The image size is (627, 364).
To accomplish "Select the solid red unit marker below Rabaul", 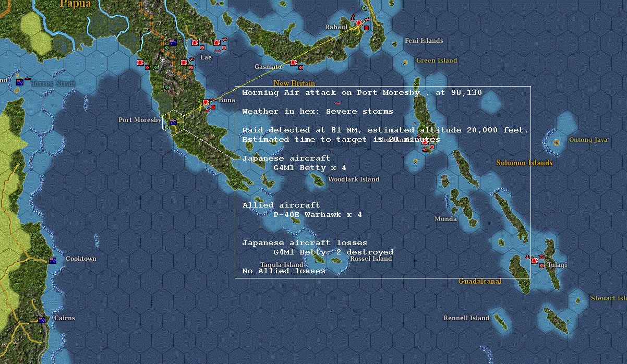I will point(367,28).
